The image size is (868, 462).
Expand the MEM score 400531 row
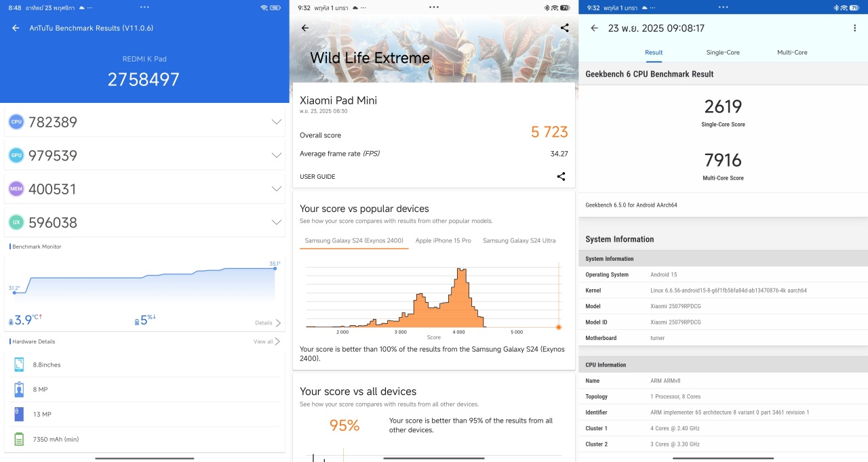coord(276,189)
